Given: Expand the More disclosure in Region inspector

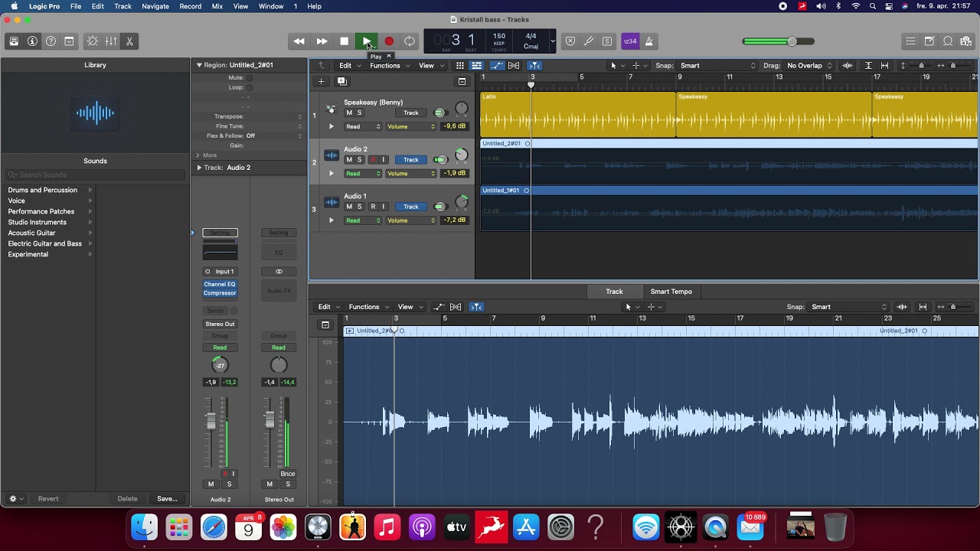Looking at the screenshot, I should click(198, 155).
